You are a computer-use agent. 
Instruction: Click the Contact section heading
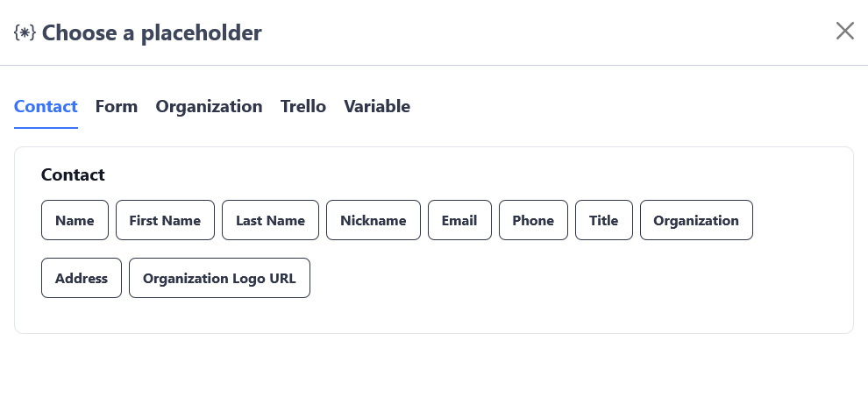coord(73,175)
